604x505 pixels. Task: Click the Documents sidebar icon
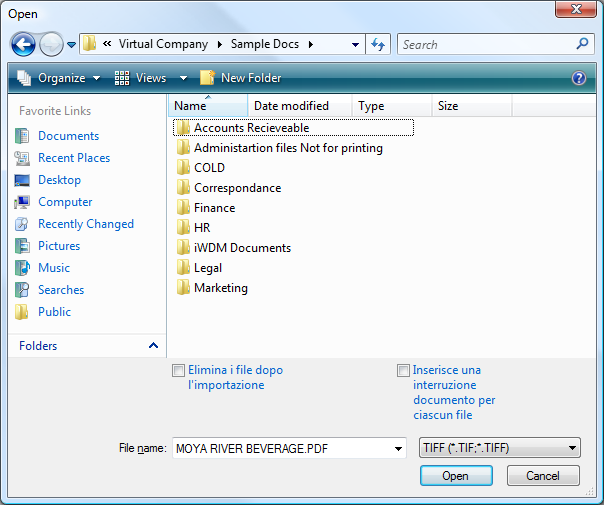pyautogui.click(x=22, y=136)
